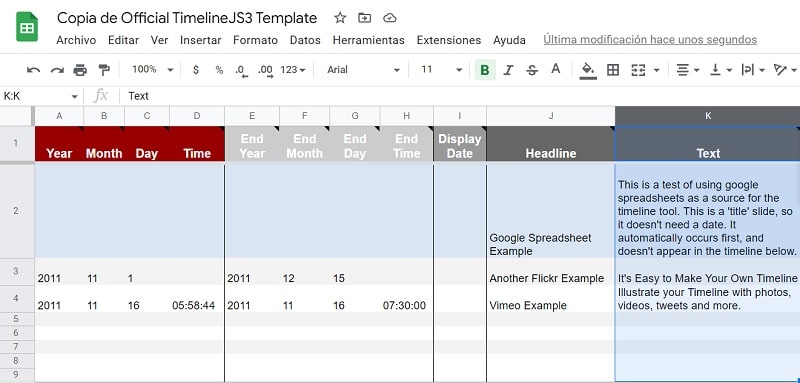Format as currency with dollar sign
This screenshot has height=383, width=800.
click(x=196, y=70)
